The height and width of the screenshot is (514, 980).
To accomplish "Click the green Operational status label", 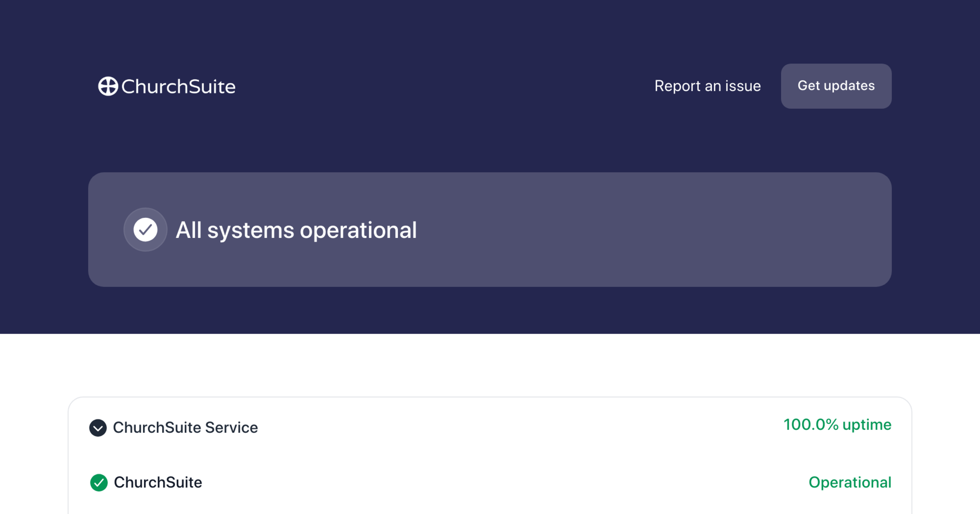I will pos(850,483).
